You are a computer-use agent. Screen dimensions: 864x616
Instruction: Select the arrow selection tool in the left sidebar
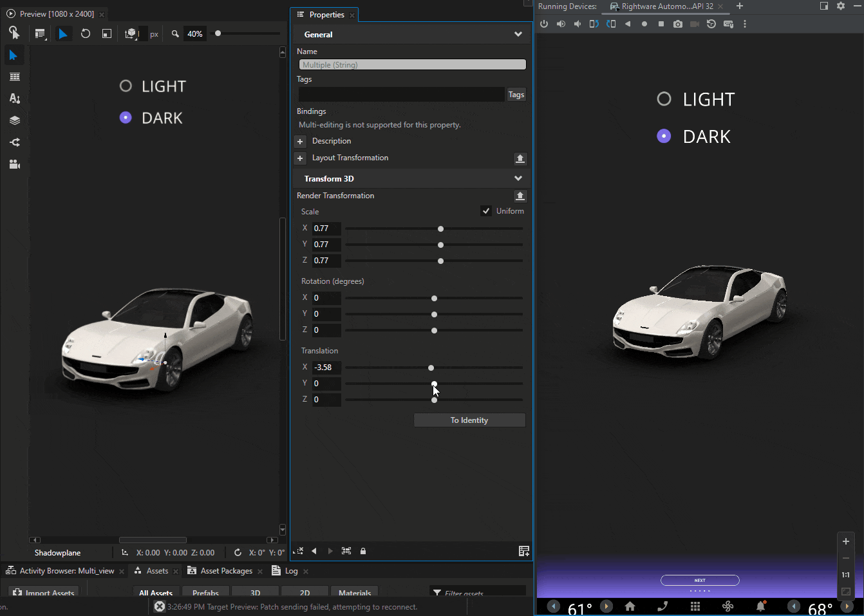(14, 55)
